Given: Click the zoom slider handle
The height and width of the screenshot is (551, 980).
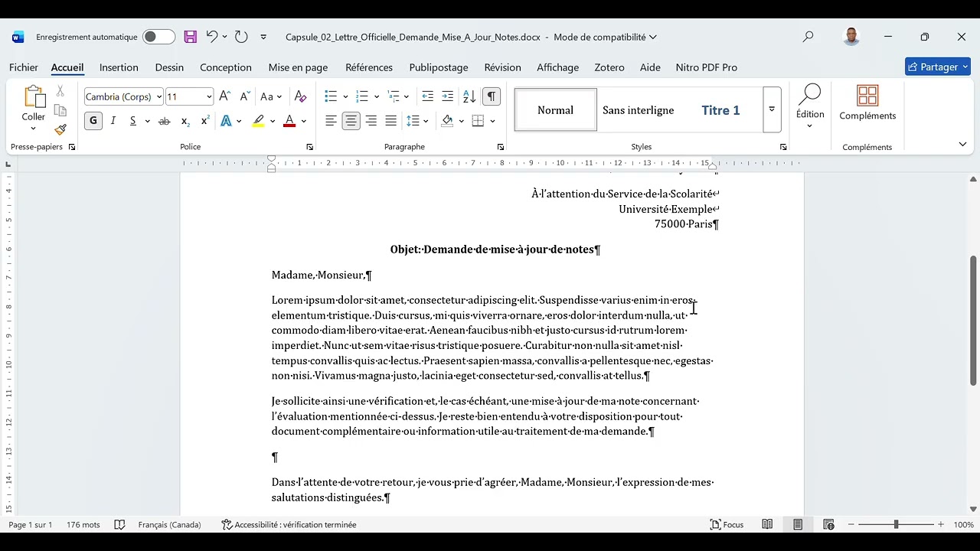Looking at the screenshot, I should pyautogui.click(x=896, y=525).
